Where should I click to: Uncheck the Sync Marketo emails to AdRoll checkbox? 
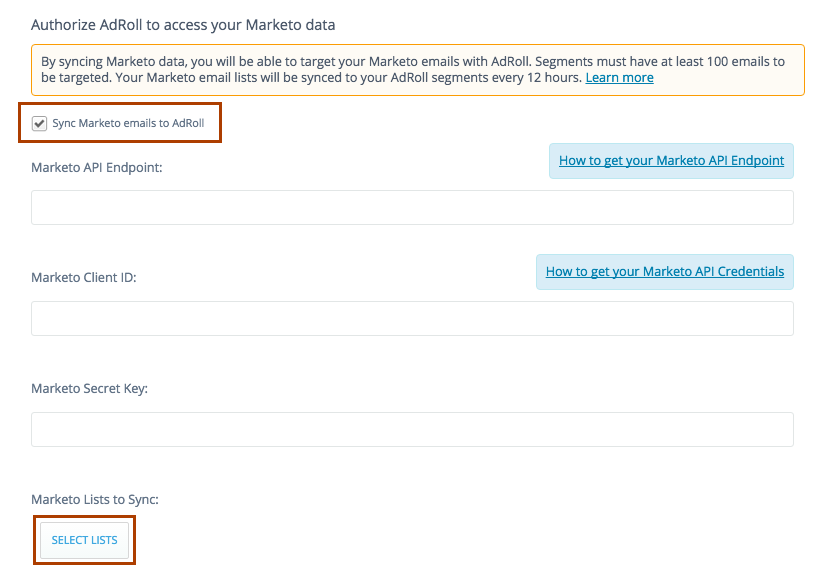point(39,123)
